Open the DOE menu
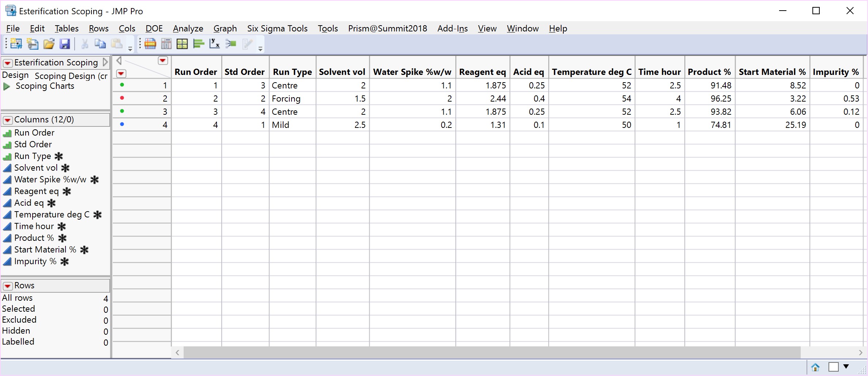Screen dimensions: 868x376 coord(154,29)
